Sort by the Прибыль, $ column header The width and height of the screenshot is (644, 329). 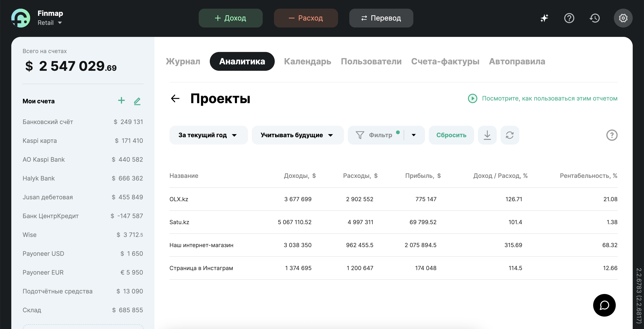pos(423,176)
